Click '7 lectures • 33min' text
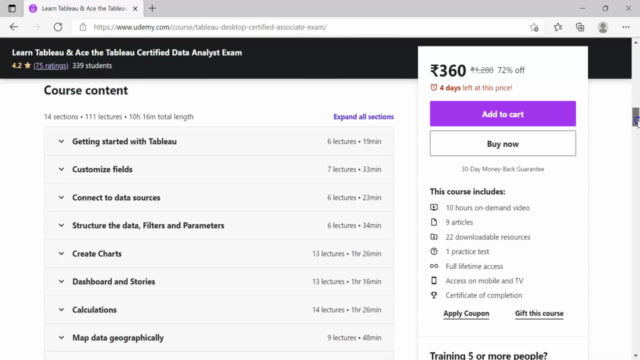Viewport: 640px width, 360px height. coord(354,169)
